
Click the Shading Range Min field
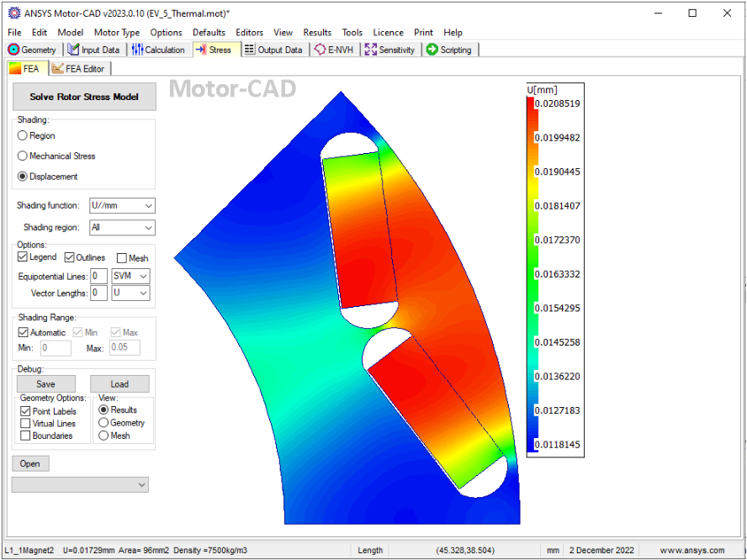click(x=56, y=347)
